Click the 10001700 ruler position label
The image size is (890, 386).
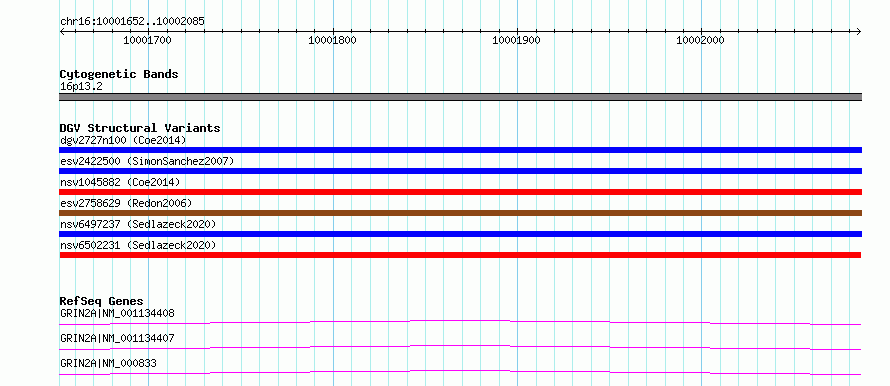(147, 40)
